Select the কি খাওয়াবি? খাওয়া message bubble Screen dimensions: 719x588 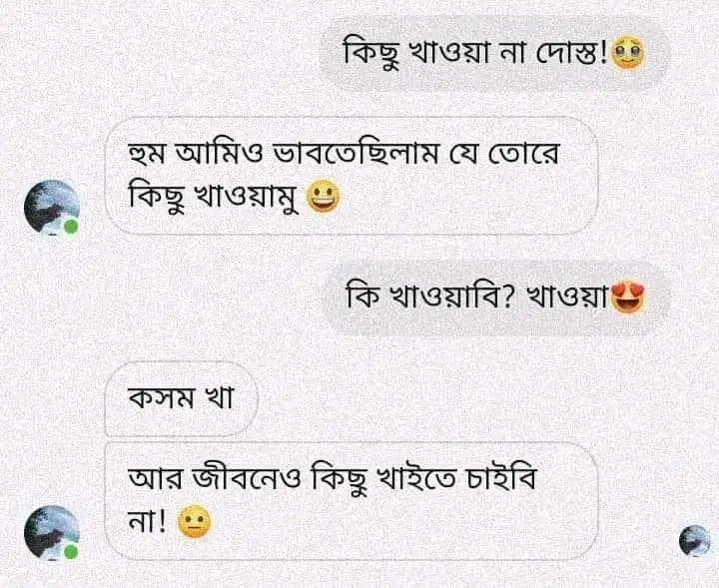[496, 298]
